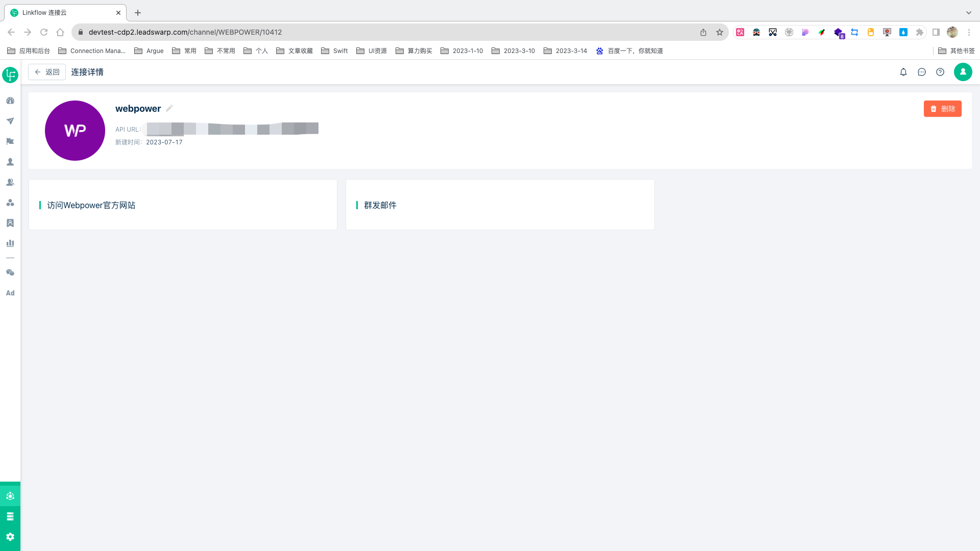Edit the webpower name with pencil icon

169,108
